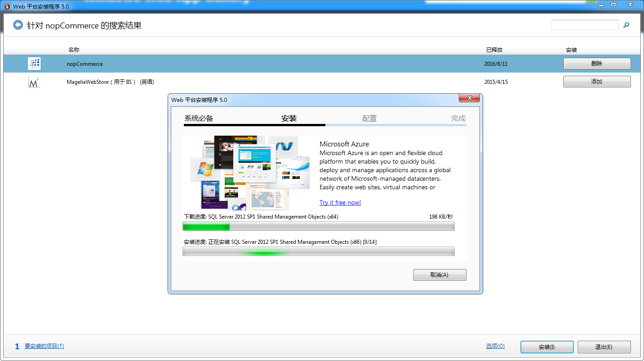The height and width of the screenshot is (361, 644).
Task: Focus the search input field
Action: coord(585,25)
